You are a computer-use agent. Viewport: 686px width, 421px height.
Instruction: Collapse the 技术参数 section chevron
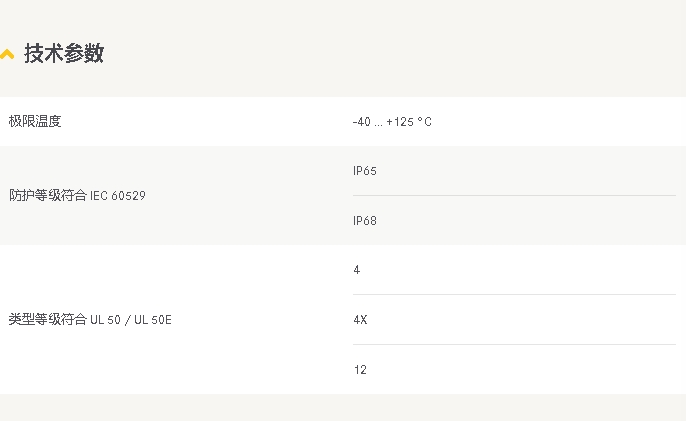(x=7, y=54)
